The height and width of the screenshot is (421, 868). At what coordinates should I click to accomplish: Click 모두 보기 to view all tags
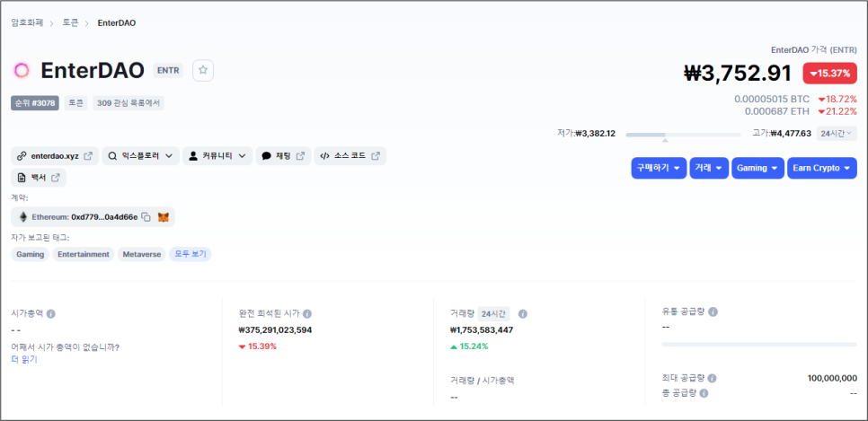(x=190, y=254)
